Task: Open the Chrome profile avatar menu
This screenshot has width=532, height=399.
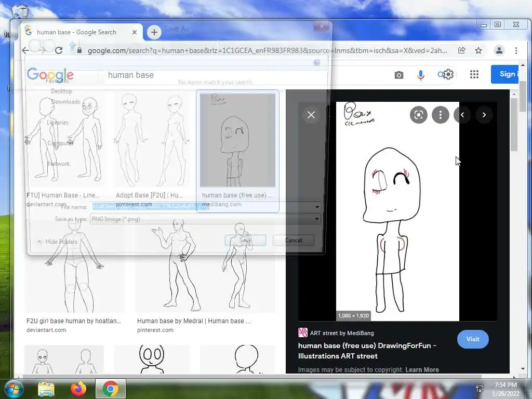Action: pos(499,50)
